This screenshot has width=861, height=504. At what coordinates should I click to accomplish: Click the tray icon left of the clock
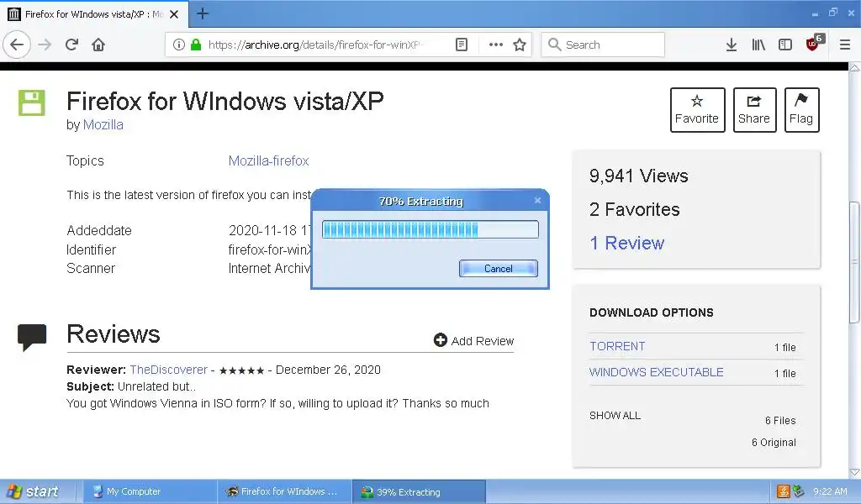(x=798, y=491)
